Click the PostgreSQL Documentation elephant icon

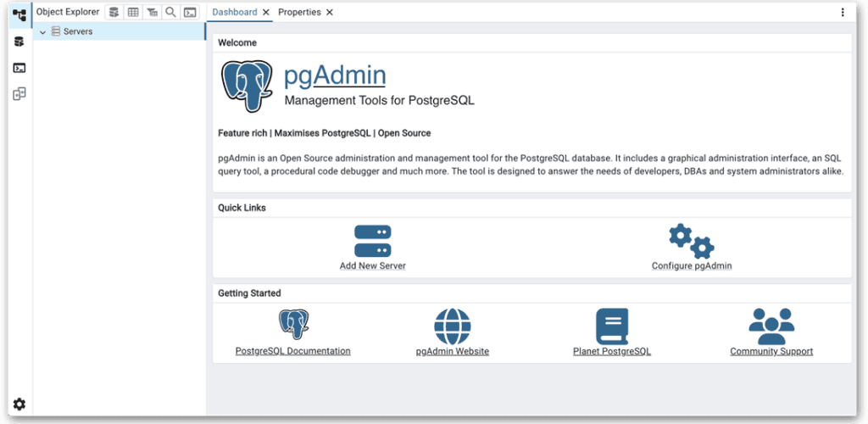tap(293, 325)
